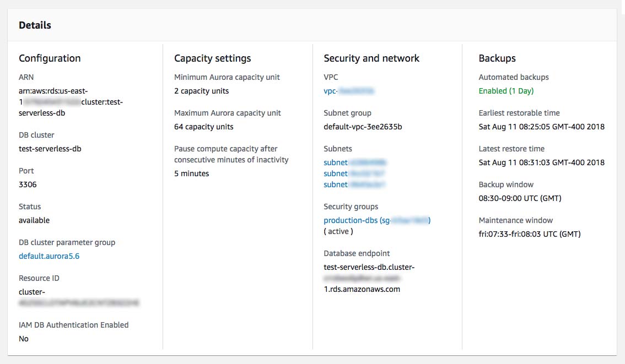Viewport: 625px width, 364px height.
Task: Open the VPC ID link
Action: [349, 91]
